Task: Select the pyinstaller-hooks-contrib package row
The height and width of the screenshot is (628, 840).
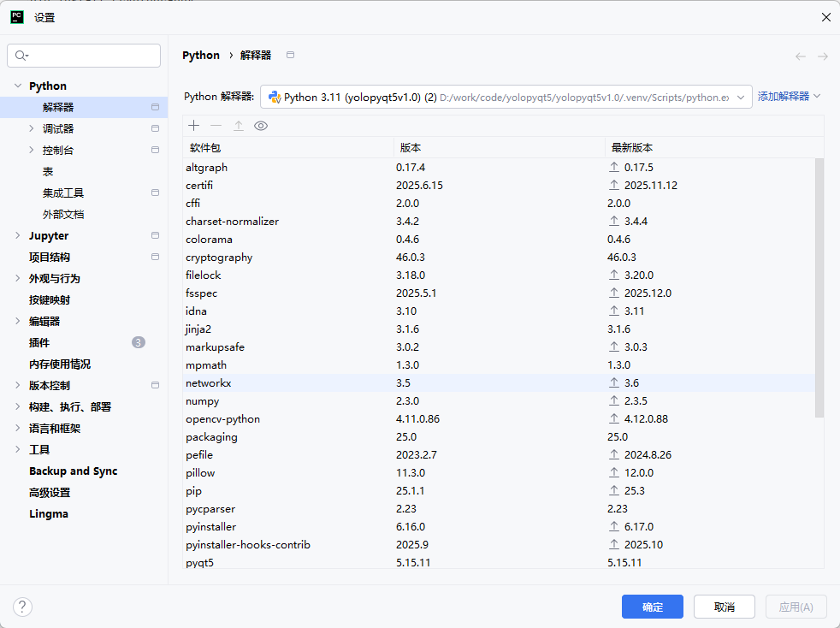Action: coord(499,544)
